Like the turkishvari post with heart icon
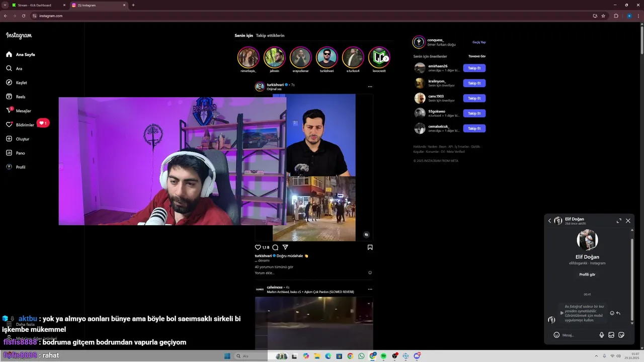Image resolution: width=644 pixels, height=362 pixels. coord(258,247)
